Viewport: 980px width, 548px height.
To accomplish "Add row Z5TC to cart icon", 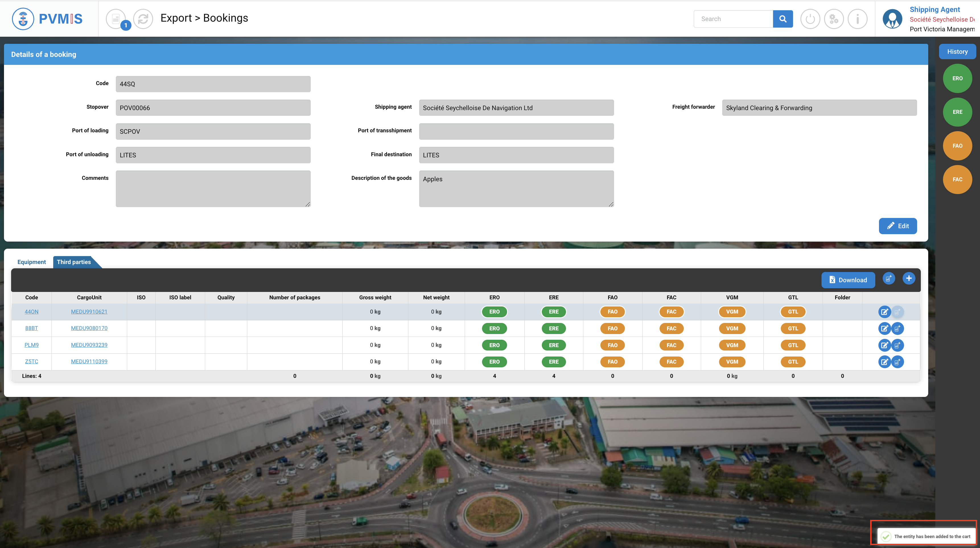I will (x=897, y=362).
